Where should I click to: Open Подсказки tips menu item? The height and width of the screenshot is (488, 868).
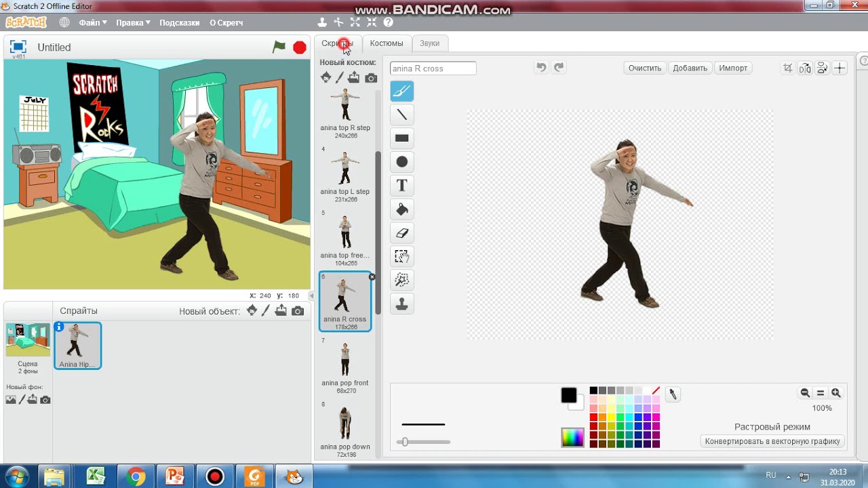pyautogui.click(x=179, y=22)
